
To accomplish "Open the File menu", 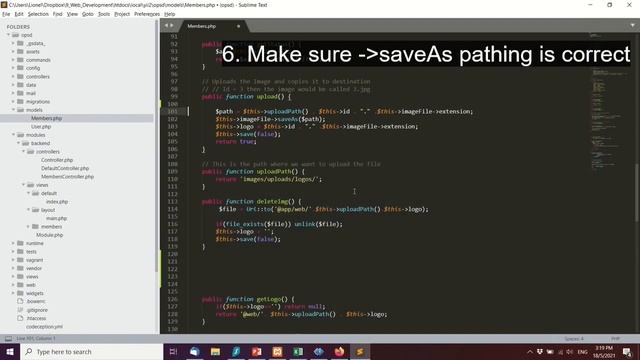I will click(x=6, y=14).
